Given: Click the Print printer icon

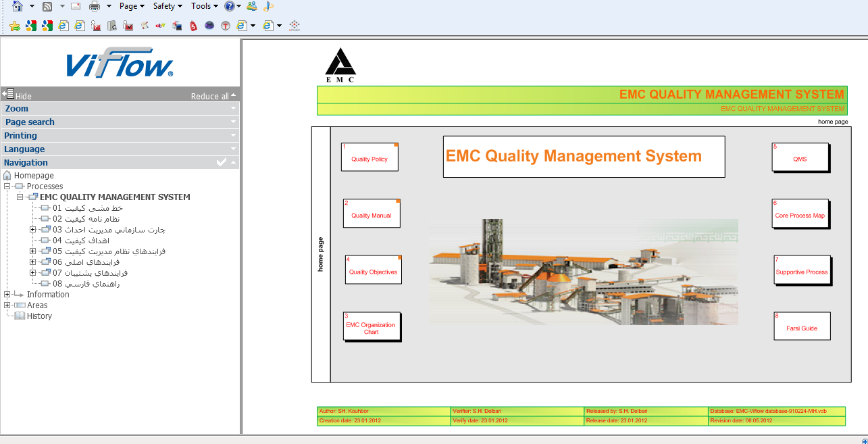Looking at the screenshot, I should point(95,6).
